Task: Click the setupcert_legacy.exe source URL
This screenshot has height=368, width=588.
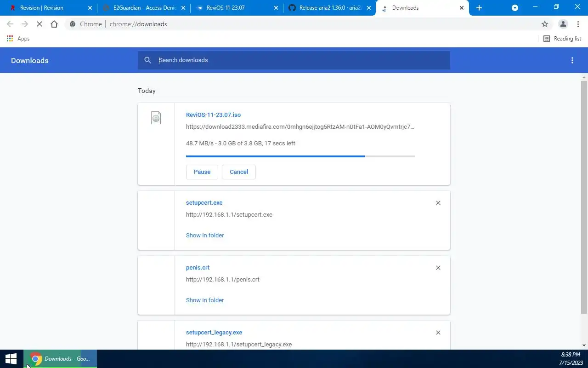Action: click(x=239, y=345)
